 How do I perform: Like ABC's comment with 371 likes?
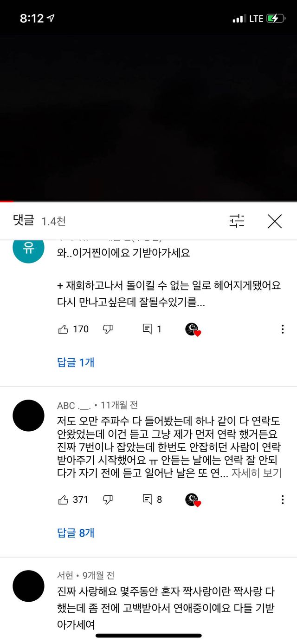pyautogui.click(x=64, y=499)
